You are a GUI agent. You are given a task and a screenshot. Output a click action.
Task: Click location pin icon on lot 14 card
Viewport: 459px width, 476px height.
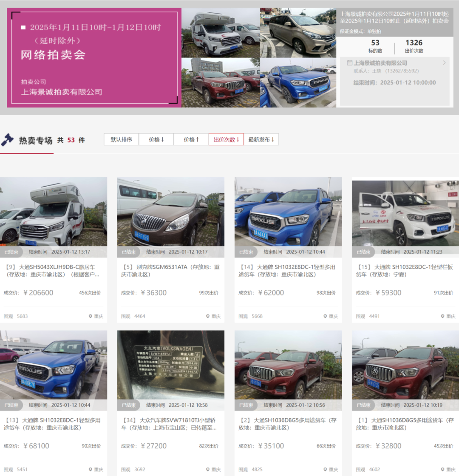click(325, 316)
